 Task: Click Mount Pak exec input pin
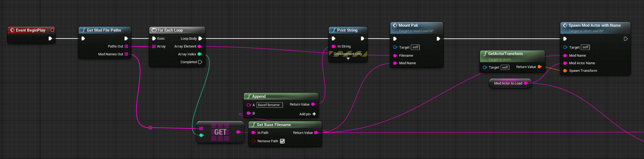click(x=395, y=39)
